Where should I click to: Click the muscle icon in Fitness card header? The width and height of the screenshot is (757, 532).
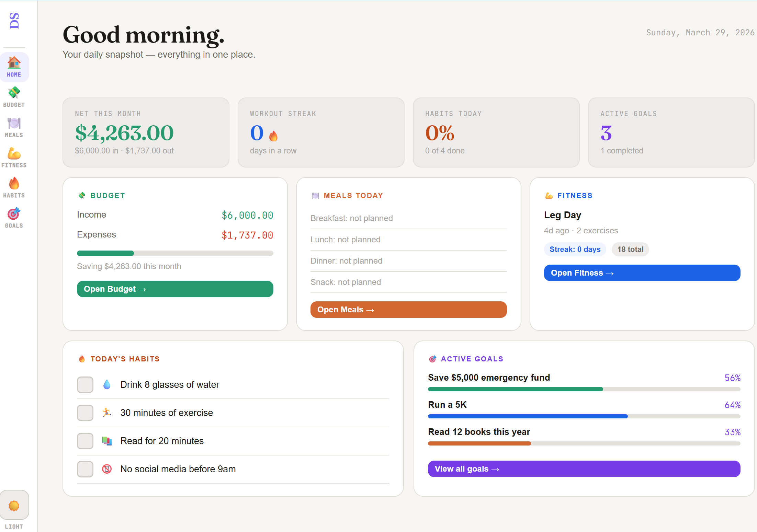click(x=549, y=195)
